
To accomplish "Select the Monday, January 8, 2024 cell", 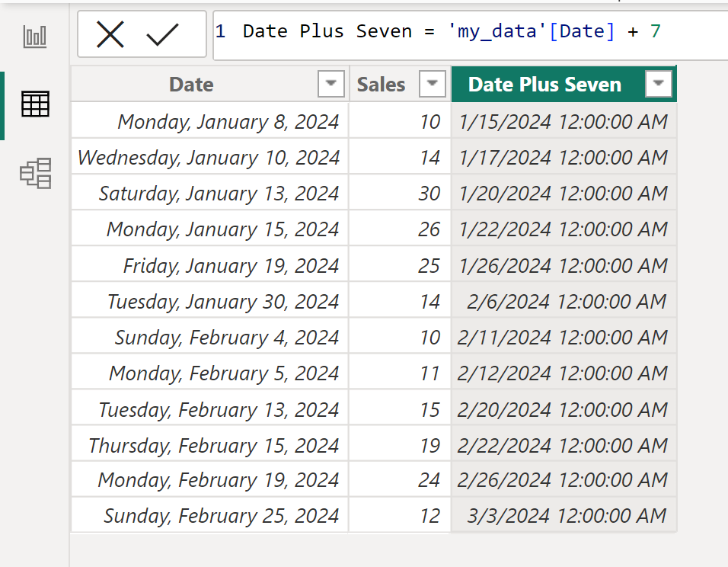I will (228, 121).
